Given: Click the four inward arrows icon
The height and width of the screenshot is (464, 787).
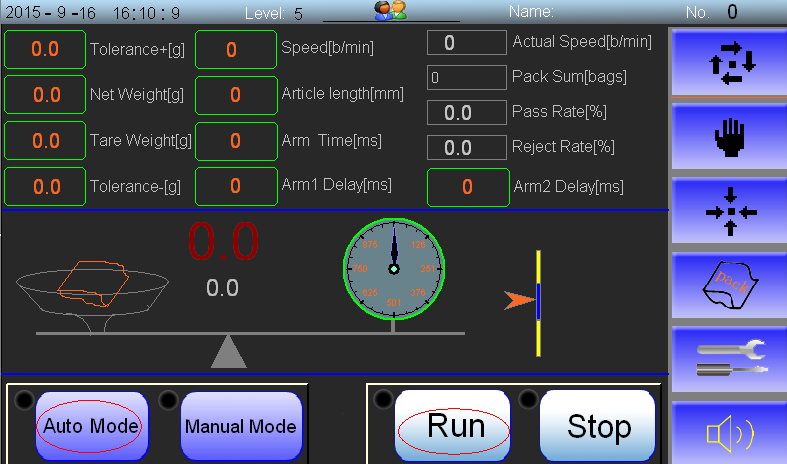Looking at the screenshot, I should pyautogui.click(x=729, y=212).
